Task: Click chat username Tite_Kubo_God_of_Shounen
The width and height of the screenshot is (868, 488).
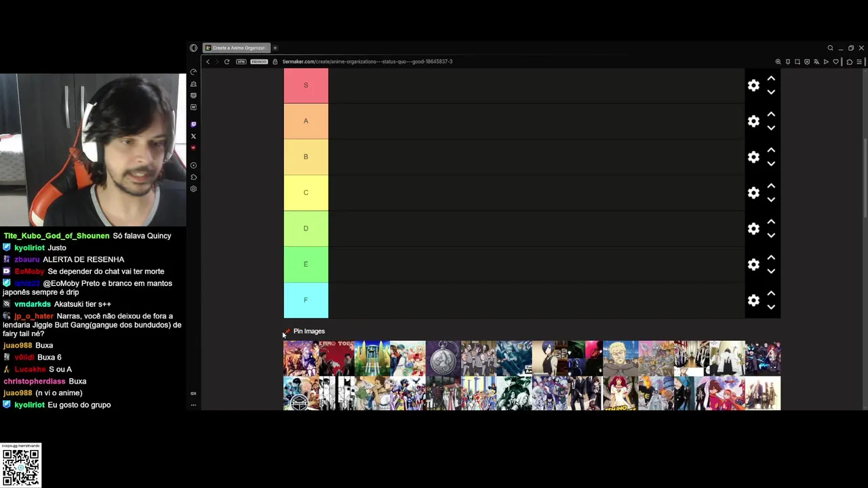Action: click(56, 236)
